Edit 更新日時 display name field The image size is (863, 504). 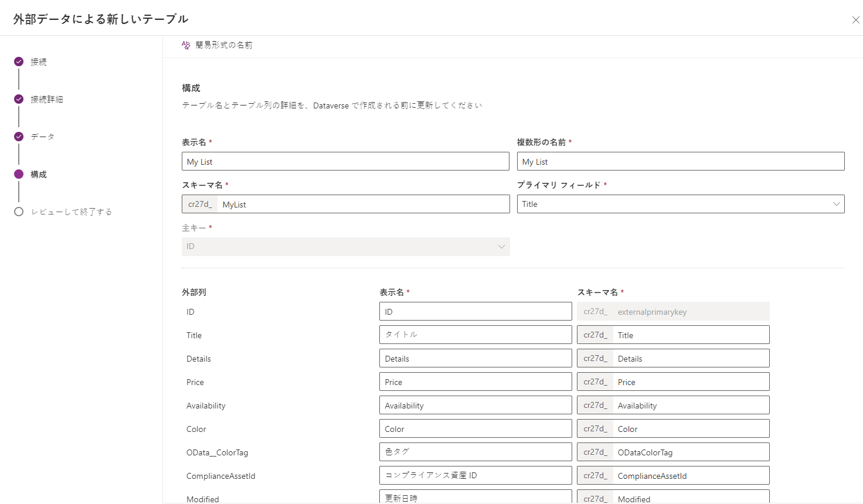475,497
